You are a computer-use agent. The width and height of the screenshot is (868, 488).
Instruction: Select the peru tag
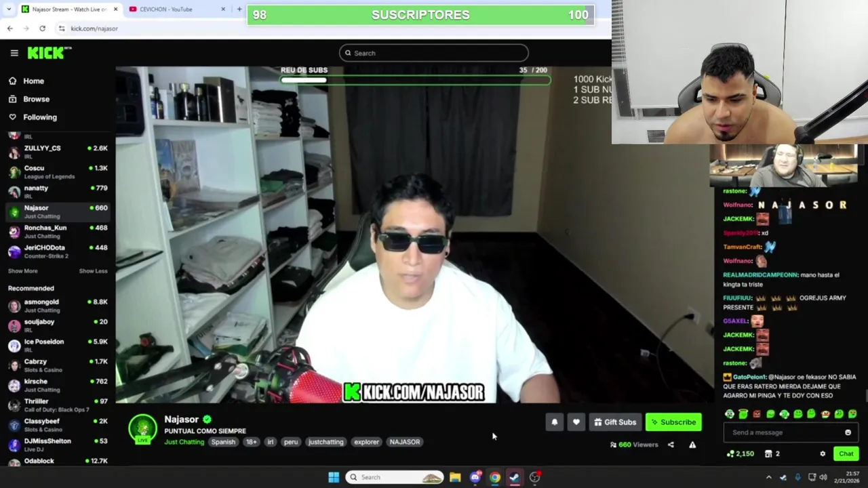coord(291,442)
